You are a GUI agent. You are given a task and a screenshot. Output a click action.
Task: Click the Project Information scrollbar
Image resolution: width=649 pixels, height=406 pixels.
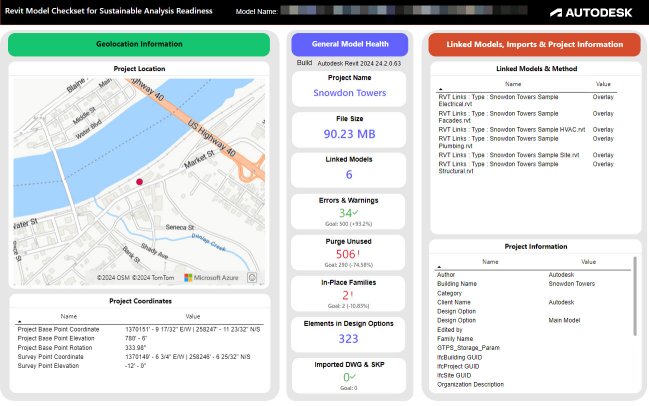click(635, 296)
